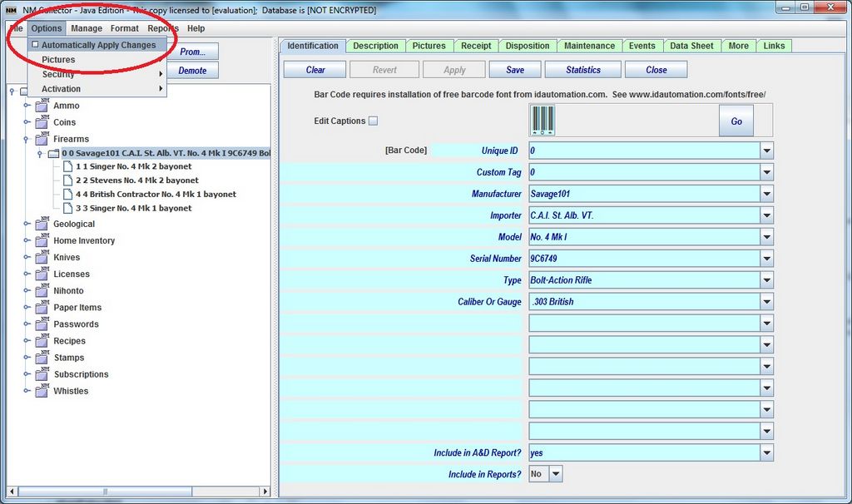
Task: Select the Singer No. 4 Mk 2 bayonet document icon
Action: tap(68, 166)
